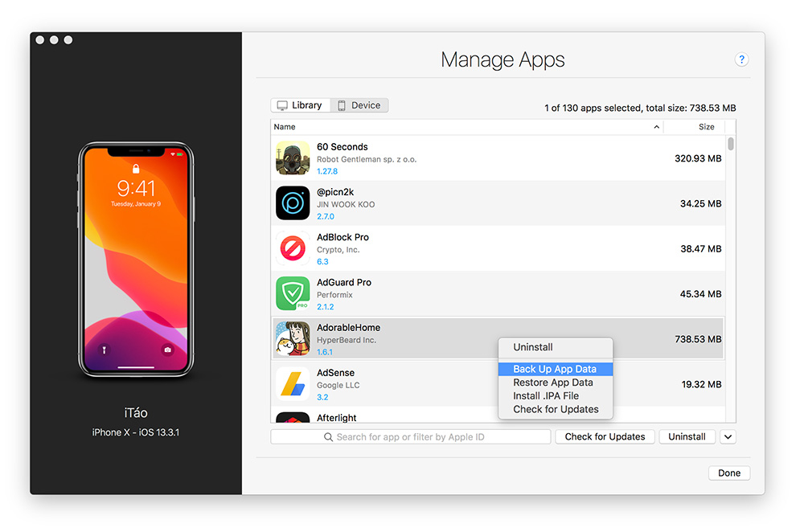The image size is (804, 532).
Task: Click the Afterlight app icon
Action: [293, 417]
